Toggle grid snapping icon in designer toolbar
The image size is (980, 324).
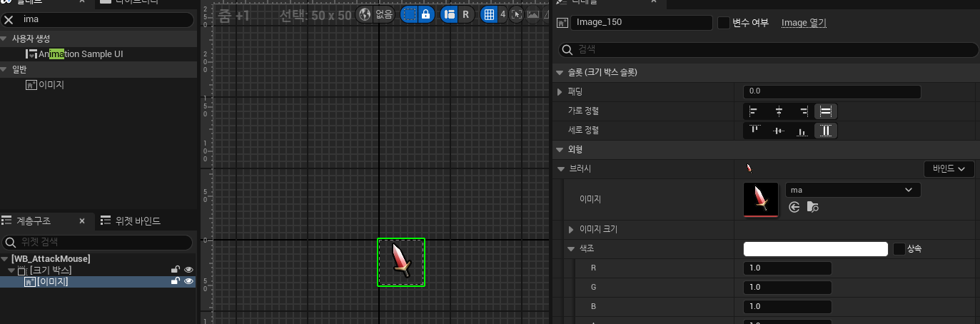tap(489, 14)
